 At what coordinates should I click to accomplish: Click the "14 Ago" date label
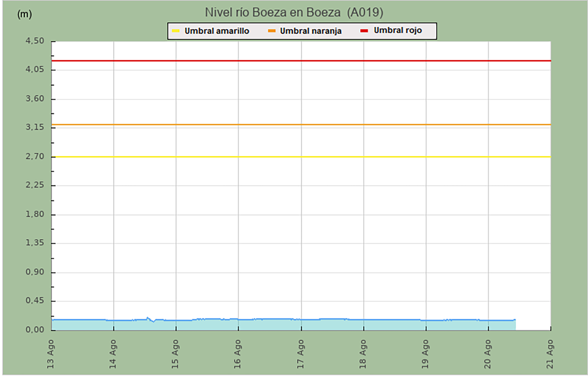113,354
